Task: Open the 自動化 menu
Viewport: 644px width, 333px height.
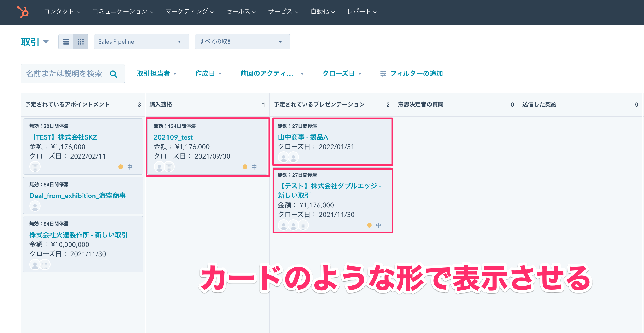Action: click(323, 12)
